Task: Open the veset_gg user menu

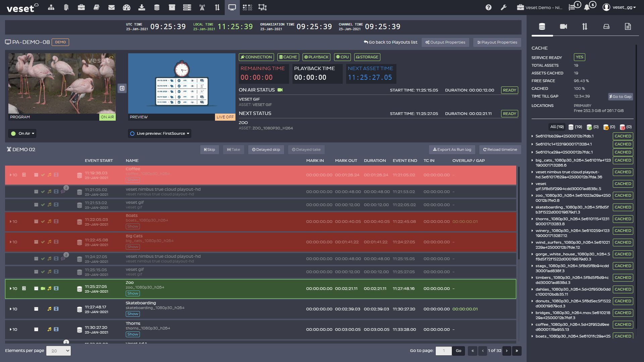Action: pos(619,7)
